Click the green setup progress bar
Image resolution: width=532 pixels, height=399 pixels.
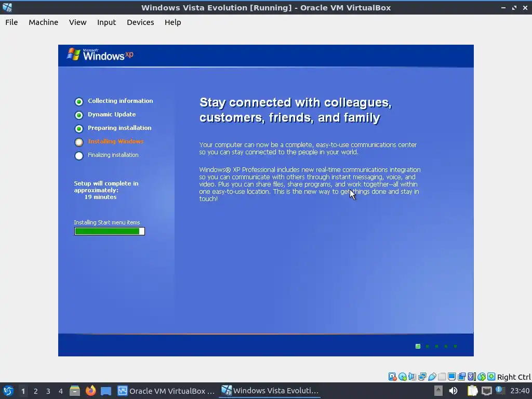[110, 231]
